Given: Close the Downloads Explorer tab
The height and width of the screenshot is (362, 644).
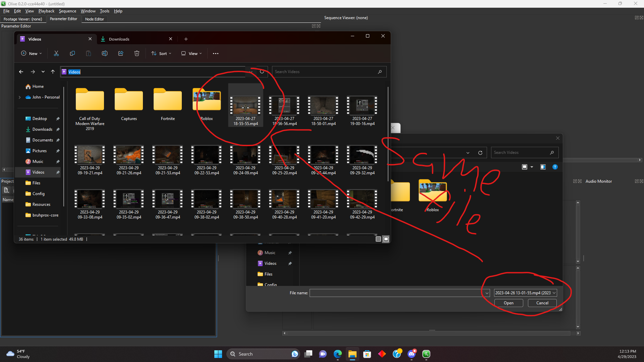Looking at the screenshot, I should tap(170, 39).
